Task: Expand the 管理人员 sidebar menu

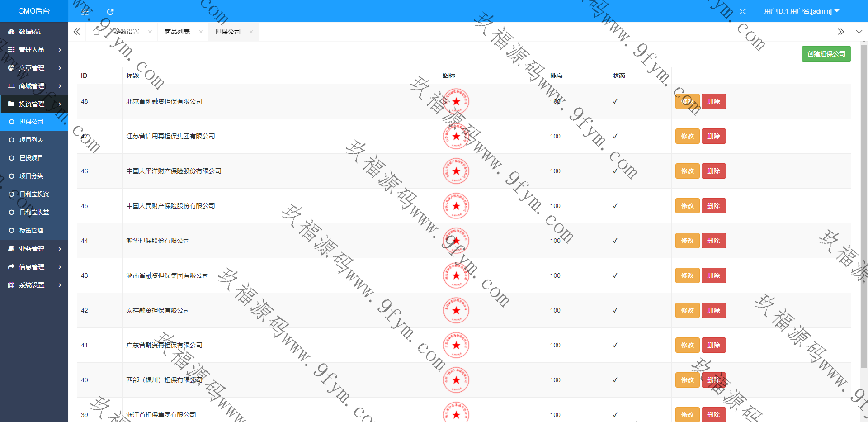Action: click(34, 50)
